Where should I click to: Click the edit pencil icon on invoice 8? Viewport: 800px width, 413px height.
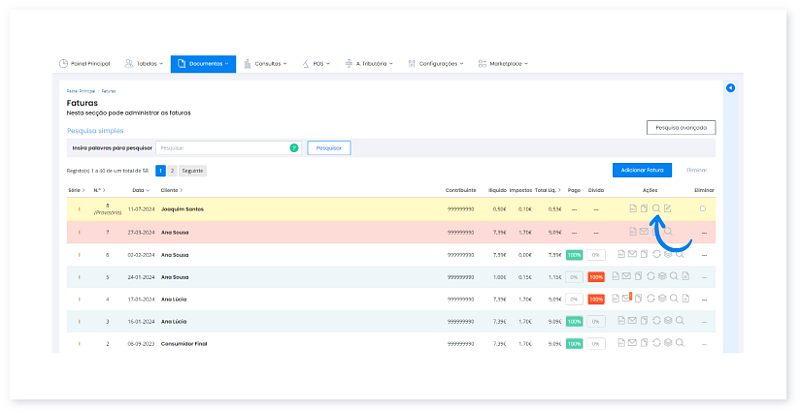[668, 208]
